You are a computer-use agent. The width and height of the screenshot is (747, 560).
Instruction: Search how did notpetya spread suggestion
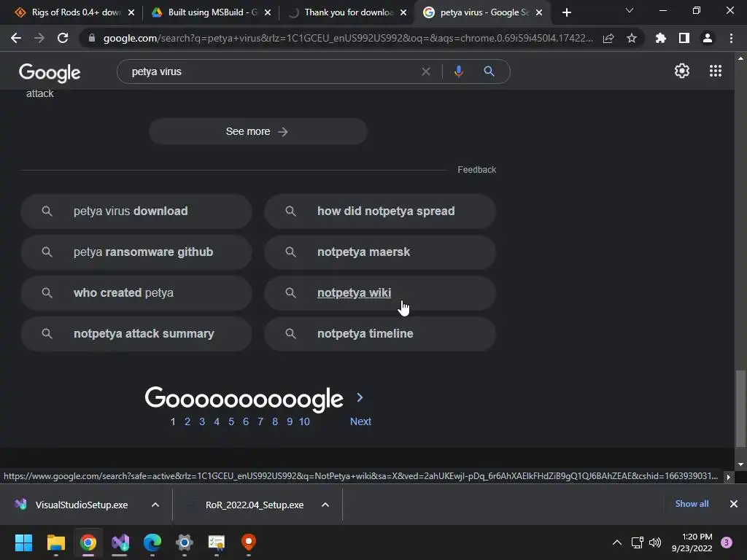(380, 211)
